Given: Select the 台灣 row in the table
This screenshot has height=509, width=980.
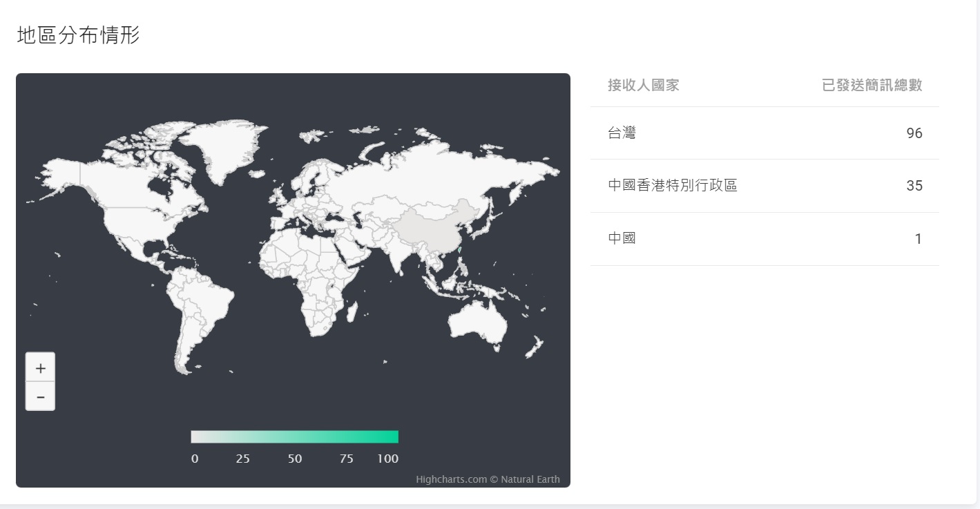Looking at the screenshot, I should pos(765,133).
